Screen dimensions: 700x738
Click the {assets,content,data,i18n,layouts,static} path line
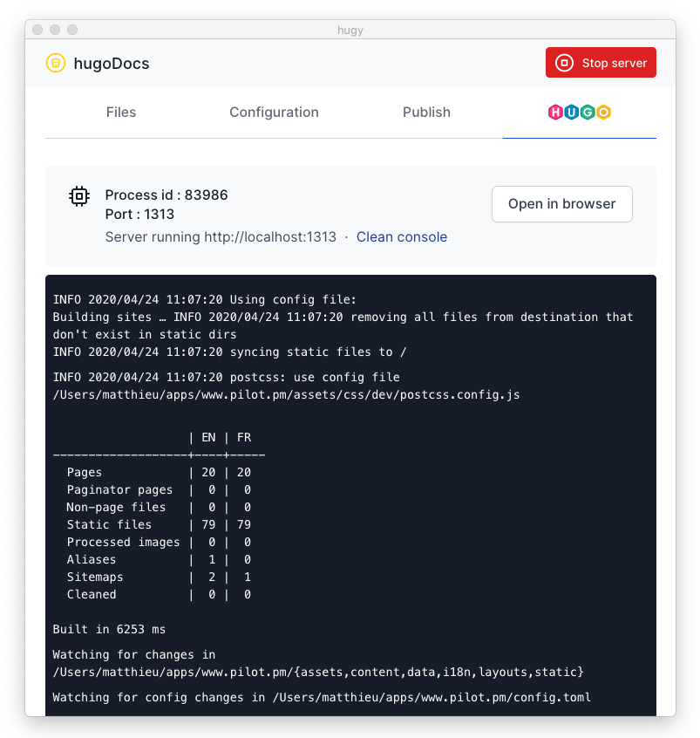click(x=318, y=672)
